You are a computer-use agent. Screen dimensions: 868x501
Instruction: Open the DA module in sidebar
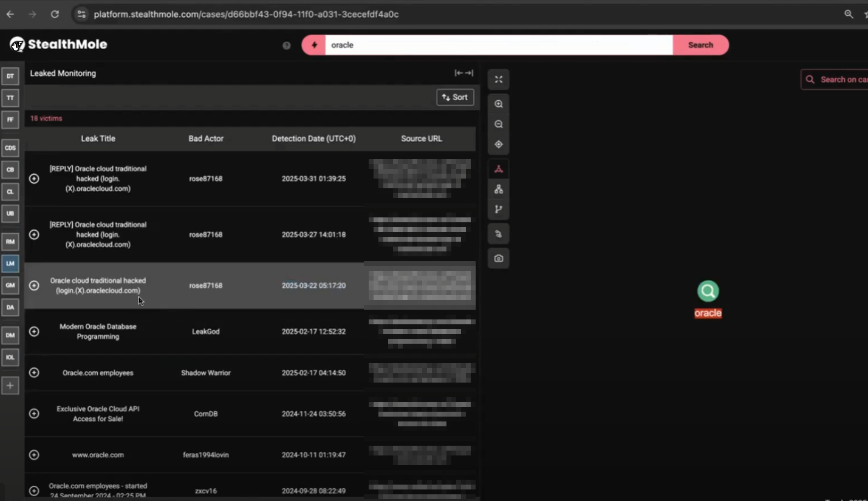pos(10,307)
